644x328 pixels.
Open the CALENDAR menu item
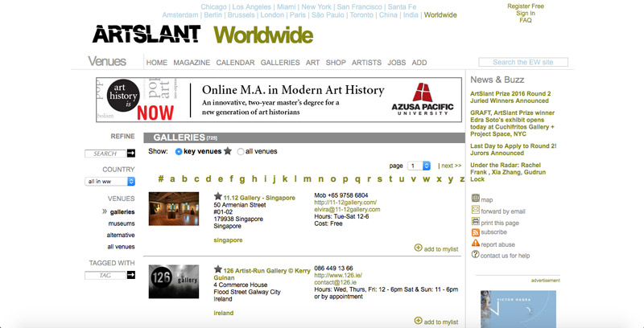coord(235,63)
